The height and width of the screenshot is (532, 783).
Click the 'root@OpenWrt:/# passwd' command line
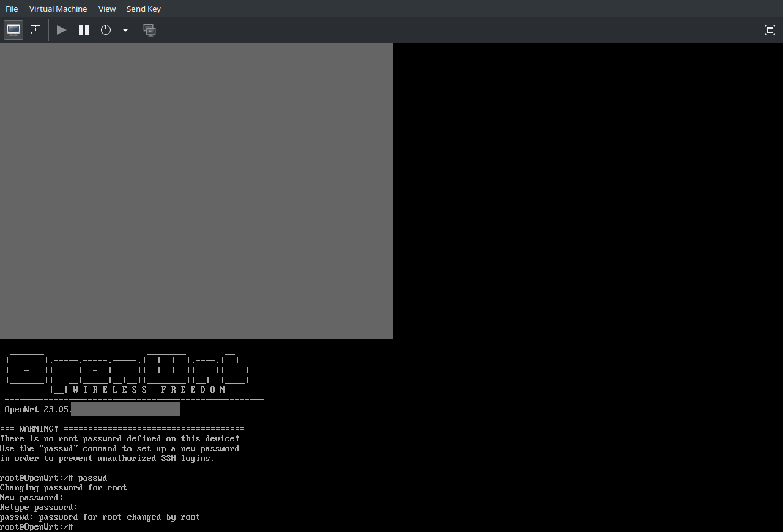[x=54, y=478]
